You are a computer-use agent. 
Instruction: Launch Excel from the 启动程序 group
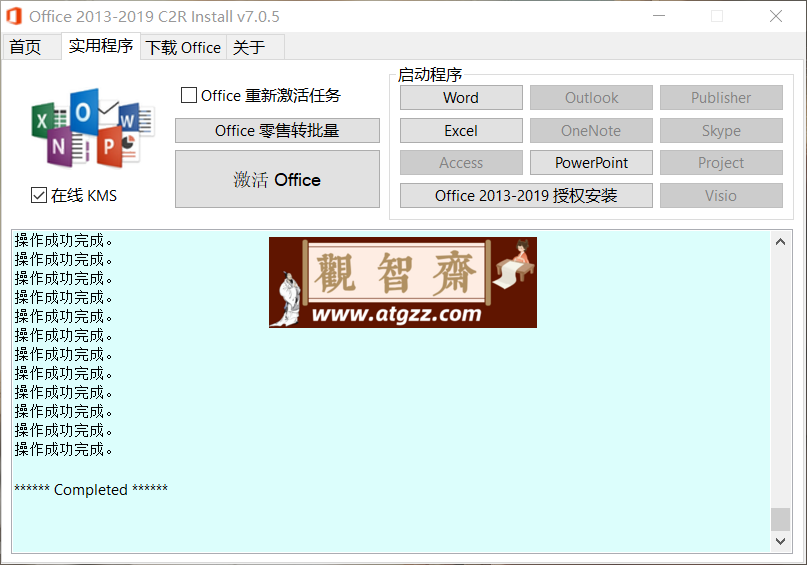coord(461,131)
